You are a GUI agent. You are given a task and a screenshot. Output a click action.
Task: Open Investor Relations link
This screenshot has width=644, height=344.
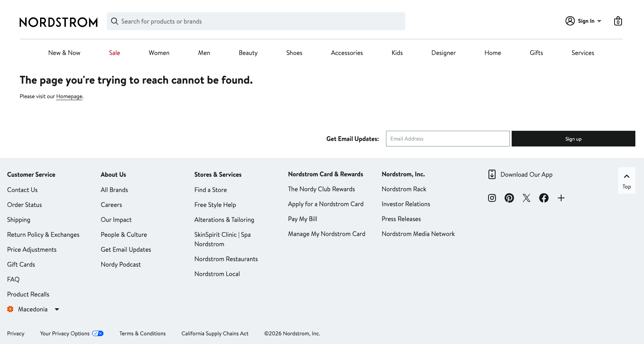point(406,204)
